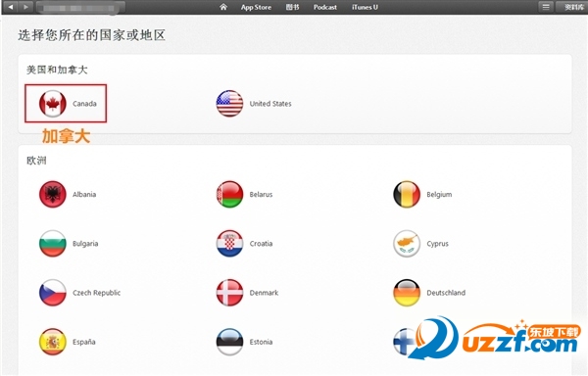Go to the iTunes Store home icon
The image size is (588, 376).
(x=223, y=7)
